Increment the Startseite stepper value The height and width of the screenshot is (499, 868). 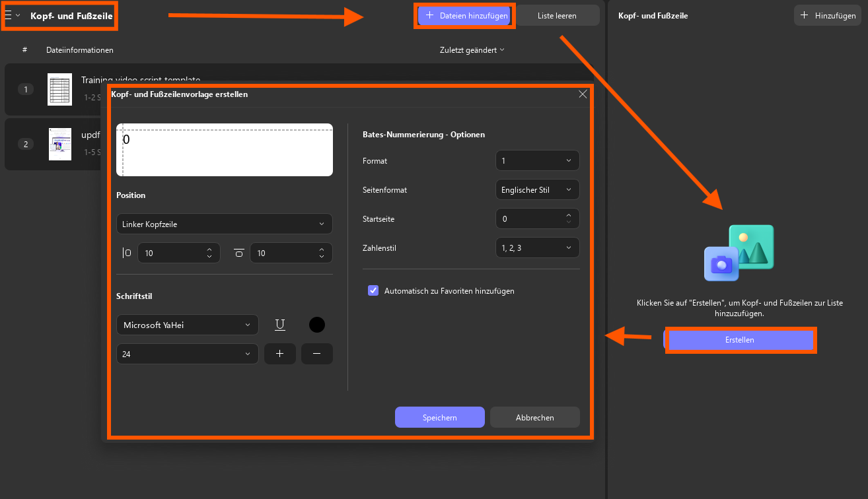pos(569,215)
